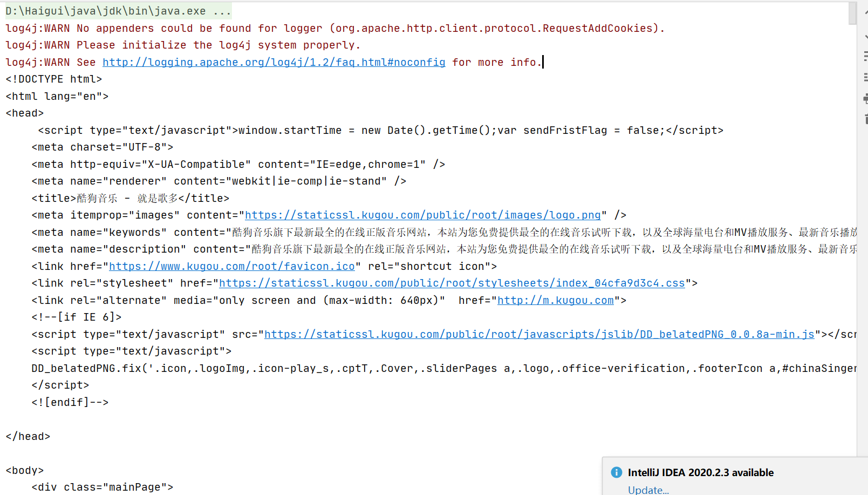Click the Update link in the IntelliJ notification
This screenshot has width=868, height=495.
click(x=648, y=490)
